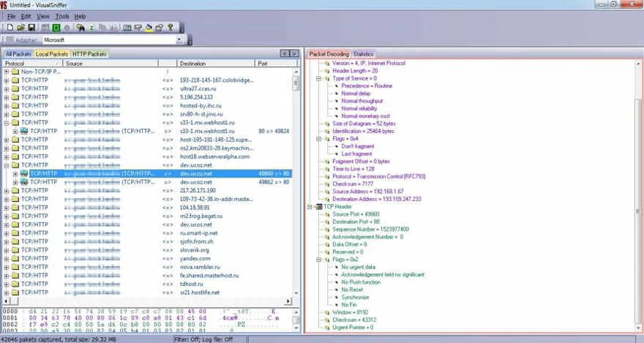Click folder icon of slovarik.org row
This screenshot has width=644, height=343.
click(15, 250)
